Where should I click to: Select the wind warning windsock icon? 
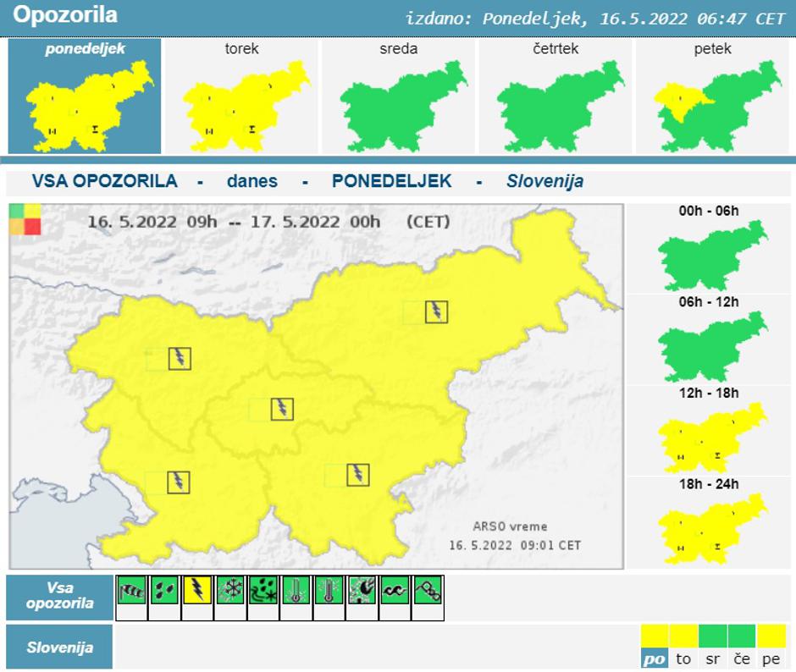click(131, 590)
